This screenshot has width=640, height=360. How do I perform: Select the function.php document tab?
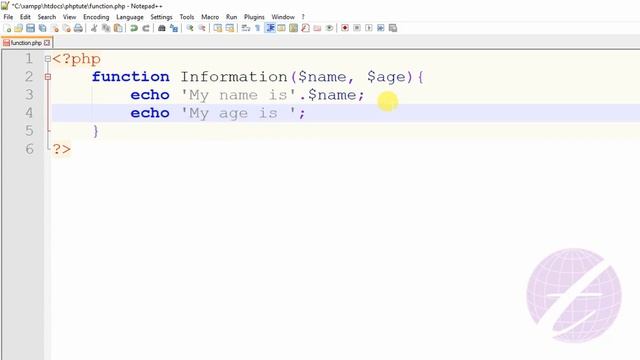click(26, 43)
